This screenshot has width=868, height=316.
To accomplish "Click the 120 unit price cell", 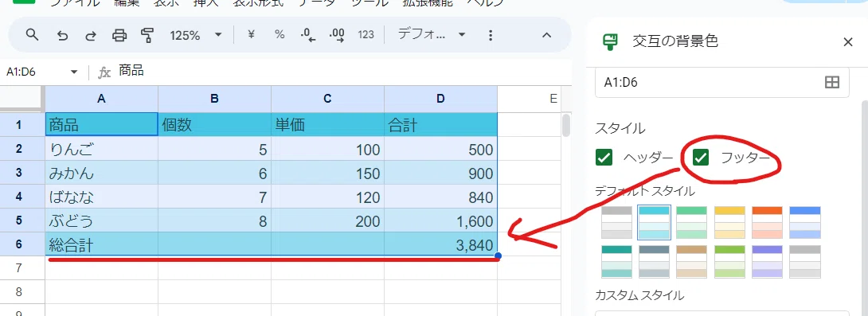I will (328, 197).
